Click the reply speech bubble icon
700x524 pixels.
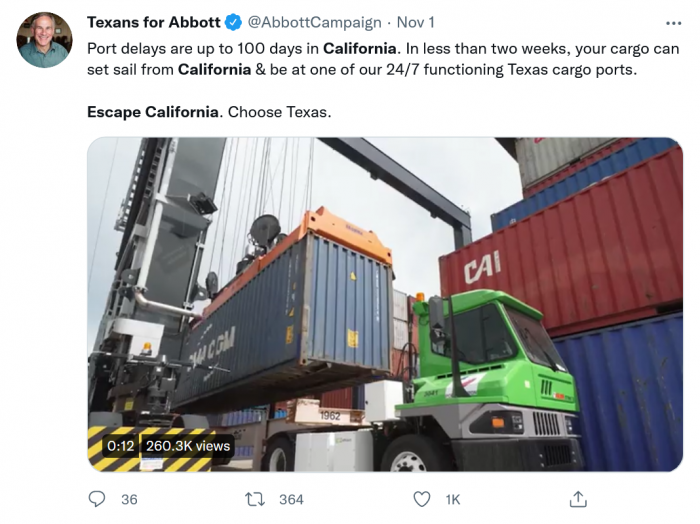pos(97,498)
